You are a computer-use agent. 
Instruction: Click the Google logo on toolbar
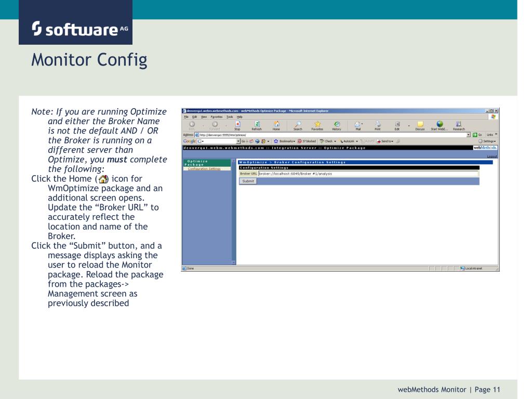(x=189, y=141)
